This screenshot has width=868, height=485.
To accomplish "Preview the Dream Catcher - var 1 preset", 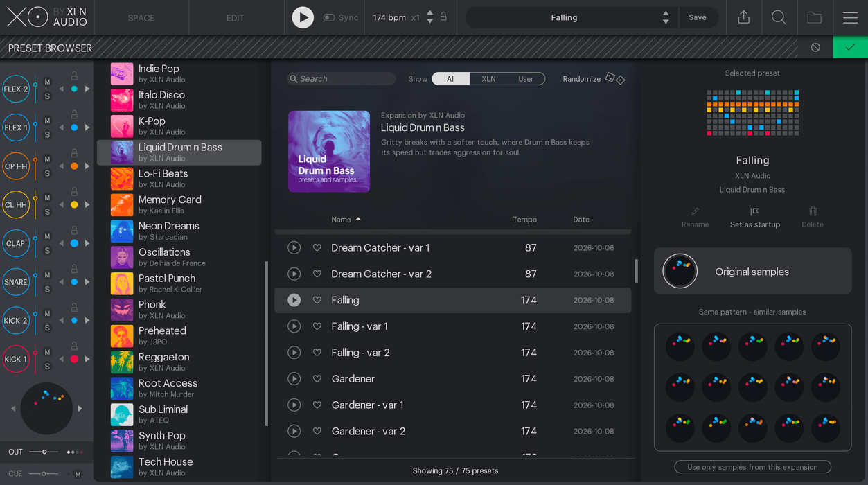I will 294,247.
